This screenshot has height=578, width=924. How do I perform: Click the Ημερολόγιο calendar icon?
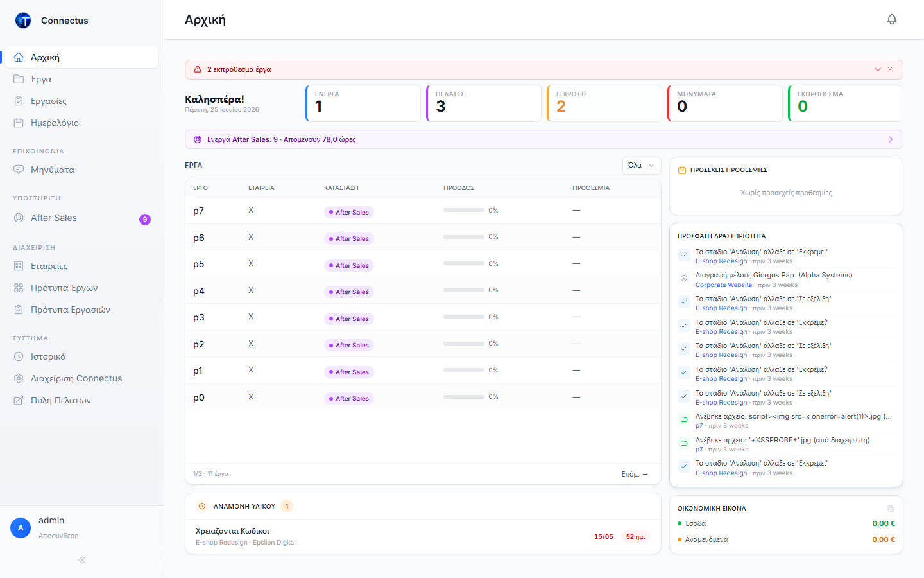[19, 123]
